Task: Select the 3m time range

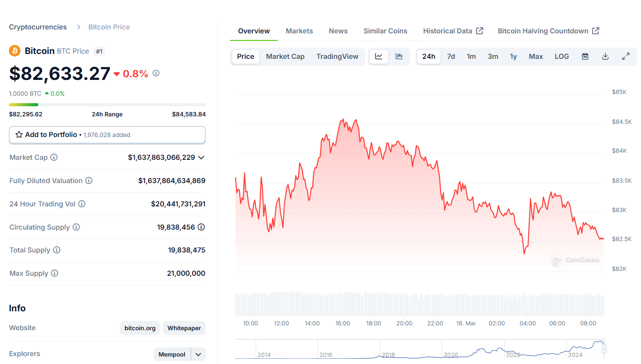Action: point(493,56)
